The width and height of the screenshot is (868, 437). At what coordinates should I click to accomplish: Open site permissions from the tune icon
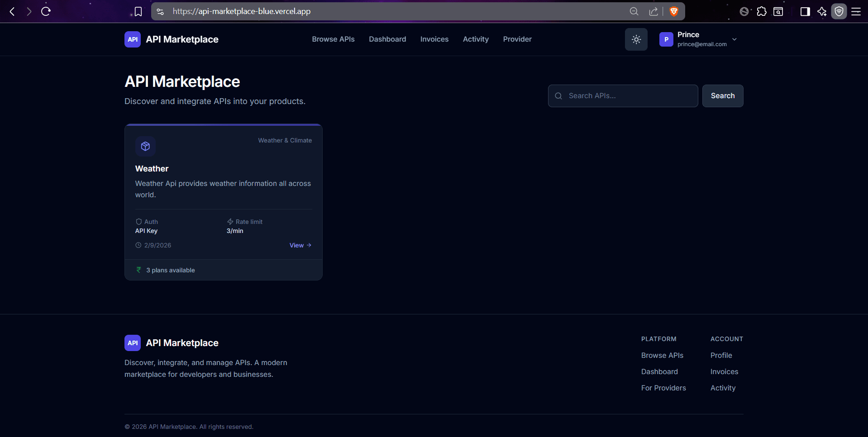(x=159, y=11)
